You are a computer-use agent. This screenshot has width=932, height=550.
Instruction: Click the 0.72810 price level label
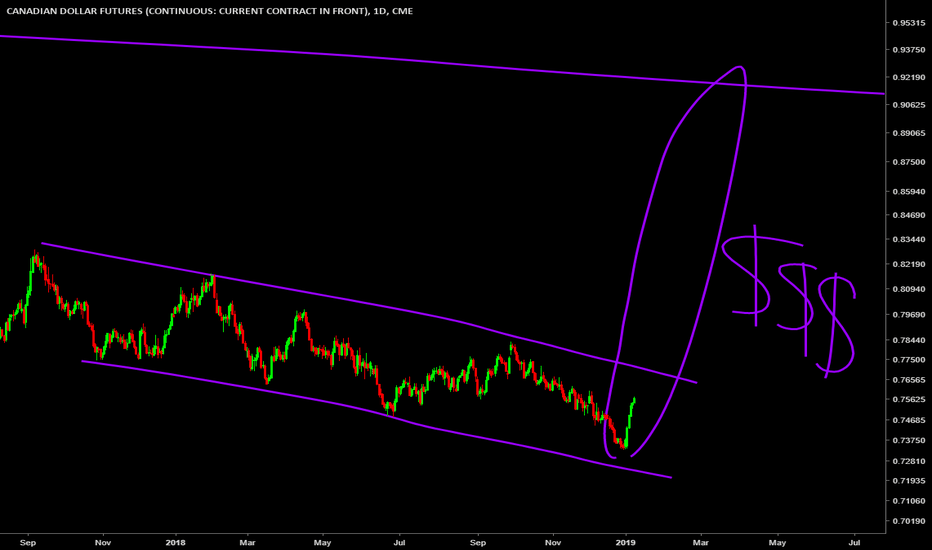(x=909, y=461)
